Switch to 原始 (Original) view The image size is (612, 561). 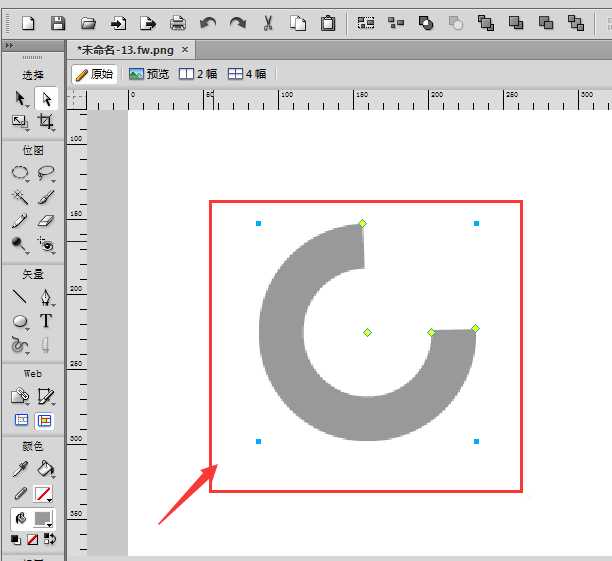click(94, 74)
